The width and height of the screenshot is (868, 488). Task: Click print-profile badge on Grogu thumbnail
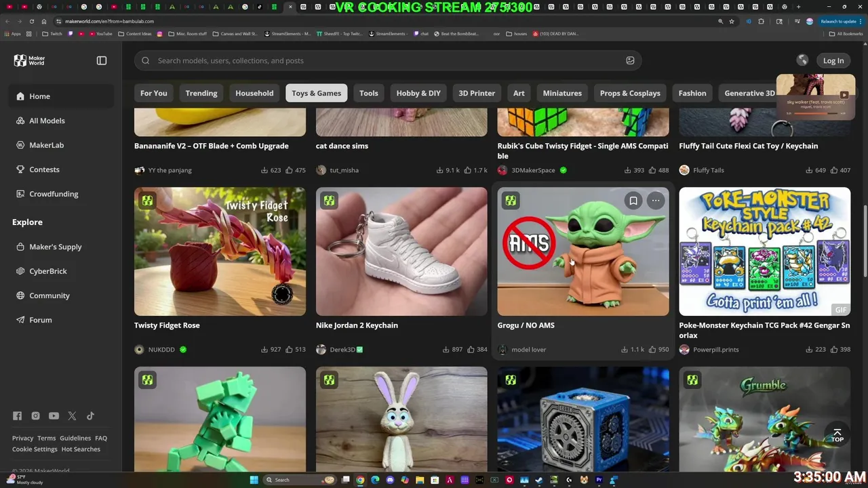pos(511,201)
